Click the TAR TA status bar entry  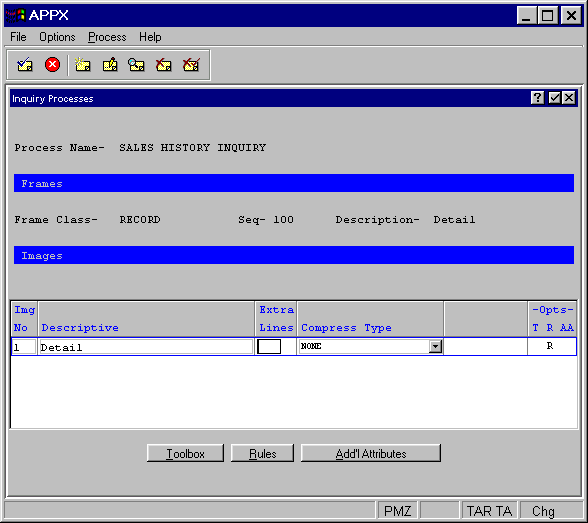tap(489, 511)
